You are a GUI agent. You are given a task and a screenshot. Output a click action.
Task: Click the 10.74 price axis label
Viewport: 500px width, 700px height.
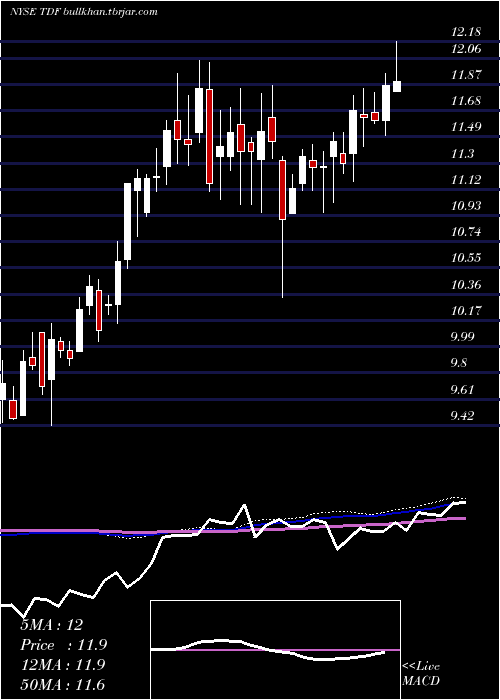tap(466, 232)
